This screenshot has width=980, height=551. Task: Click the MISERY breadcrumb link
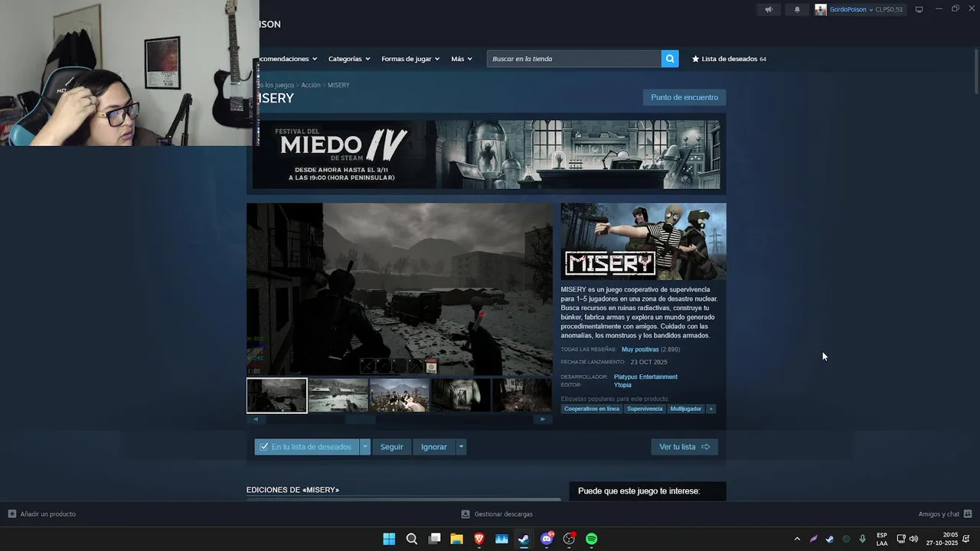click(x=338, y=85)
